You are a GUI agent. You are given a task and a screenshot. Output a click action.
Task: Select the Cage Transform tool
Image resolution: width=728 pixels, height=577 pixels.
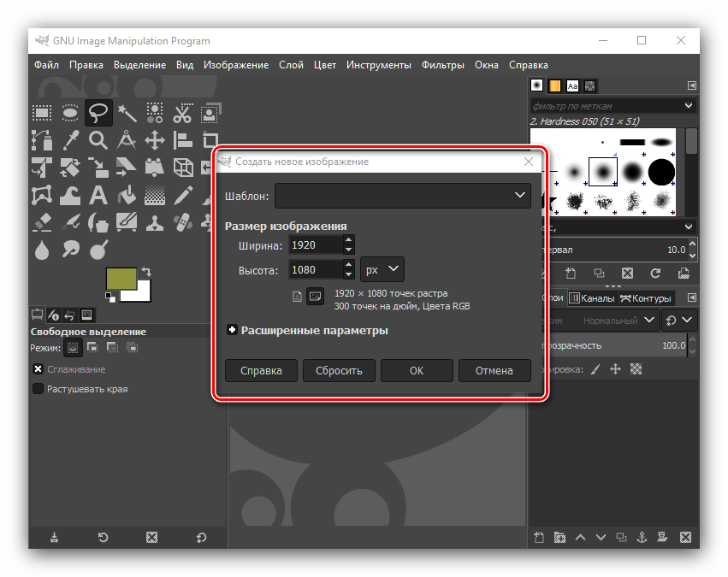point(42,195)
